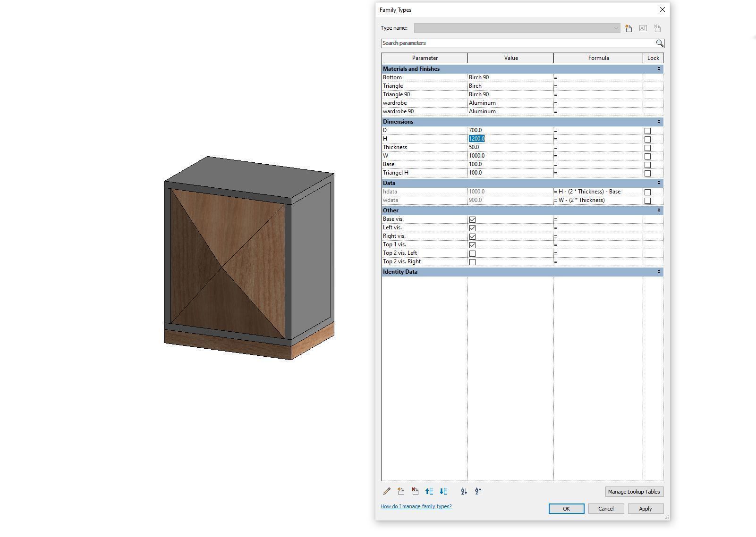This screenshot has width=756, height=537.
Task: Click the Parameter column header
Action: (425, 58)
